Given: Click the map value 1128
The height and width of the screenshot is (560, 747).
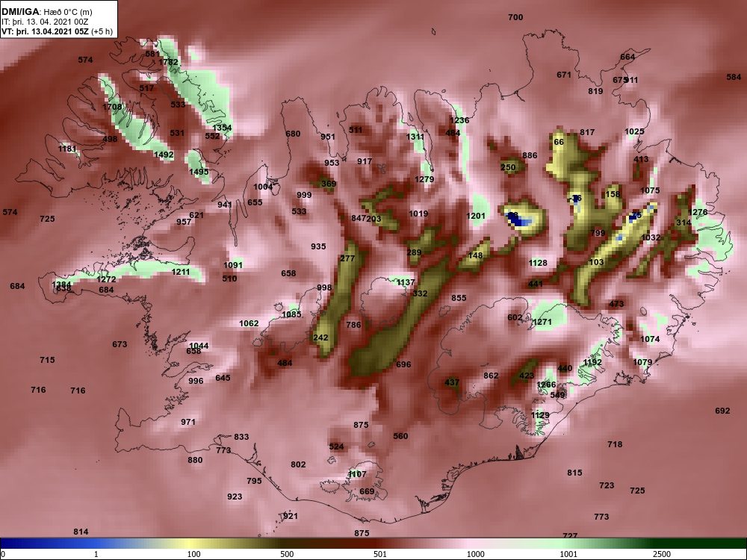Looking at the screenshot, I should [x=538, y=264].
